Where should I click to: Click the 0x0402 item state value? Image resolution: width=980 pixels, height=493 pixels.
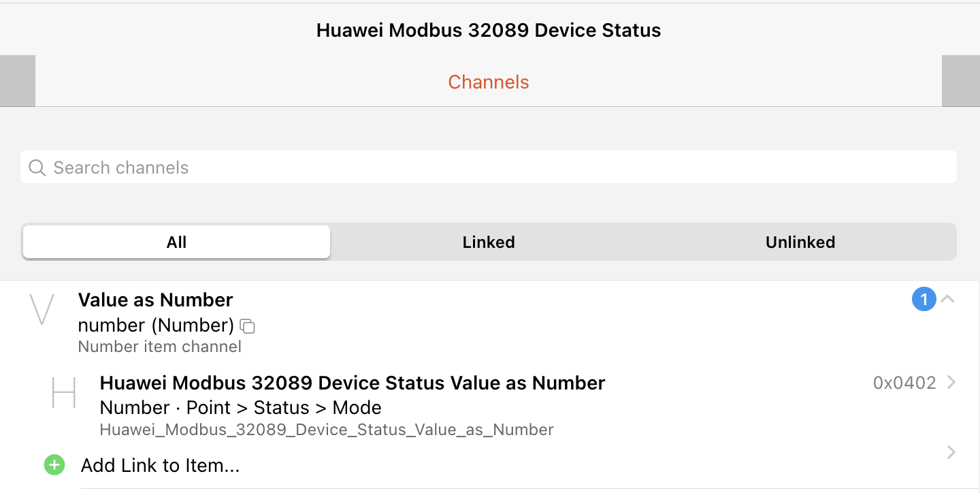(x=904, y=383)
